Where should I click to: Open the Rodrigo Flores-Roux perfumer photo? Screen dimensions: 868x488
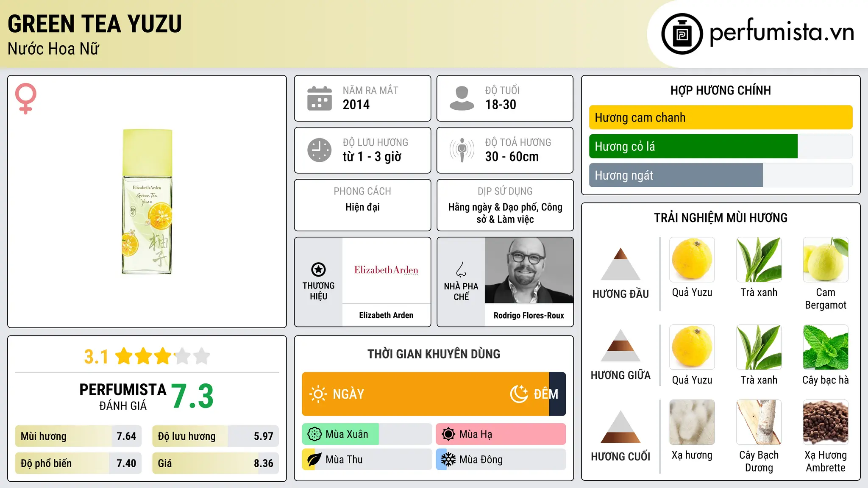529,270
